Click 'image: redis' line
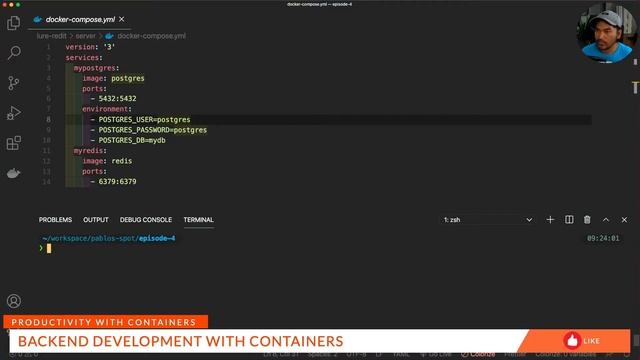The width and height of the screenshot is (640, 360). click(107, 161)
